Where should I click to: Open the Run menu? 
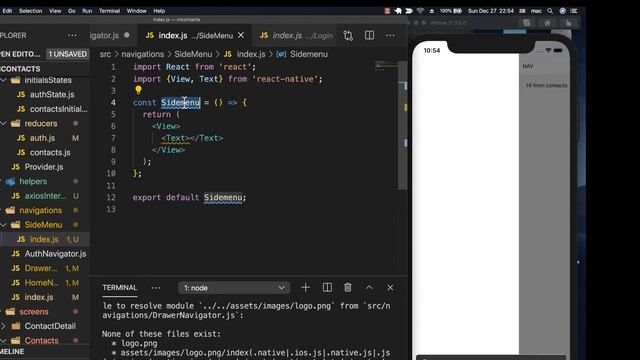point(87,11)
